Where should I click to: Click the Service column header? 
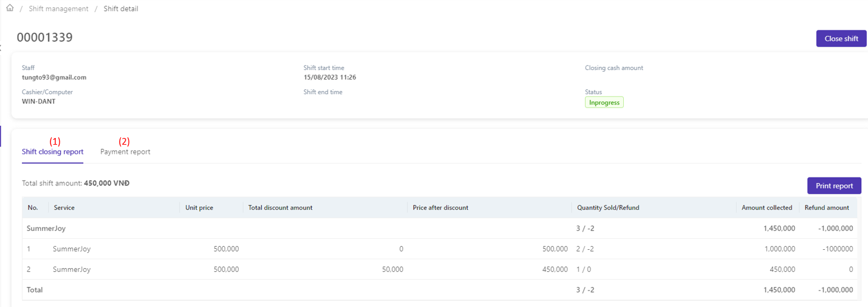coord(64,208)
